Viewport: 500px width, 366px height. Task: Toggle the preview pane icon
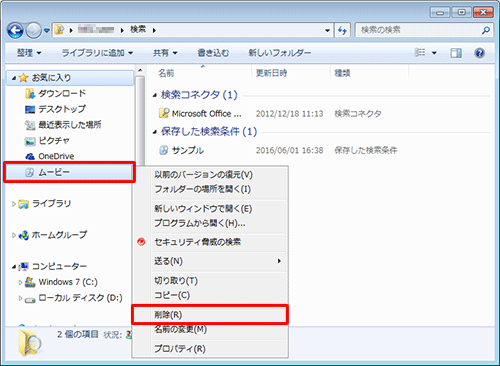pos(456,53)
